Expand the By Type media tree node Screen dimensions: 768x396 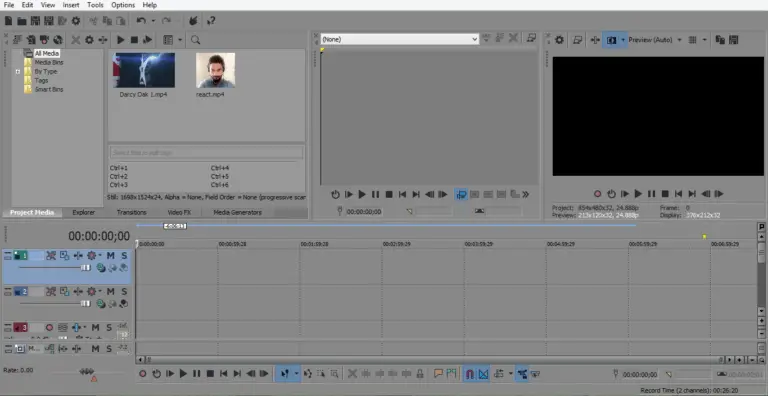point(18,72)
